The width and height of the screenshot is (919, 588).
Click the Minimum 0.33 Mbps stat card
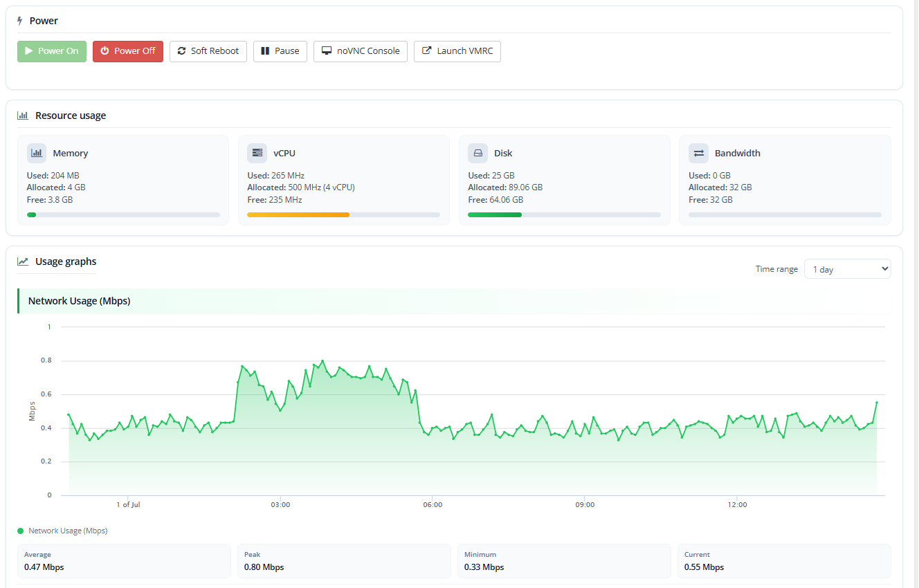pos(564,561)
